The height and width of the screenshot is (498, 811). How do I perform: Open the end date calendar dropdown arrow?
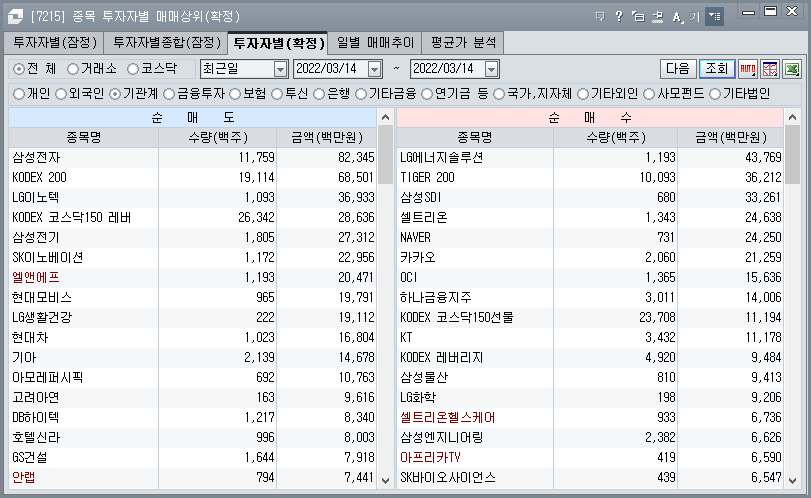(492, 69)
